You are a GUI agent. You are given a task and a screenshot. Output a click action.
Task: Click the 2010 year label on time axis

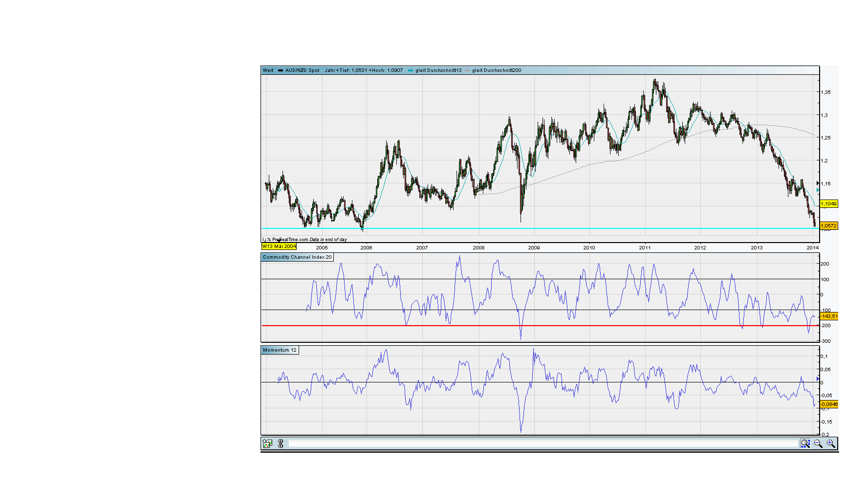[589, 248]
